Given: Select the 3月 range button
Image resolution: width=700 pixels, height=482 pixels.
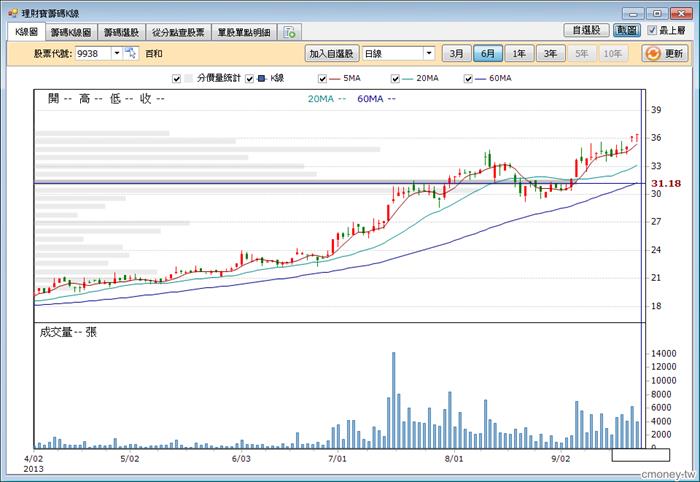Looking at the screenshot, I should 456,54.
